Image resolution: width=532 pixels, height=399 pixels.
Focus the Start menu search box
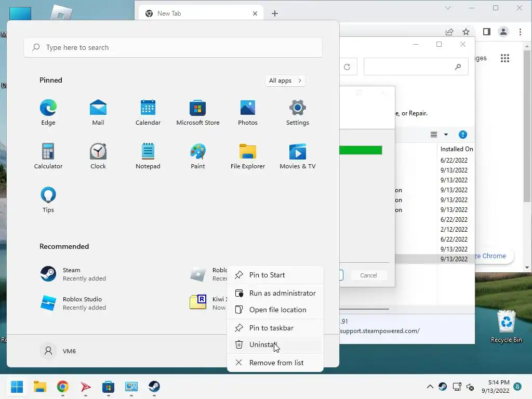173,47
